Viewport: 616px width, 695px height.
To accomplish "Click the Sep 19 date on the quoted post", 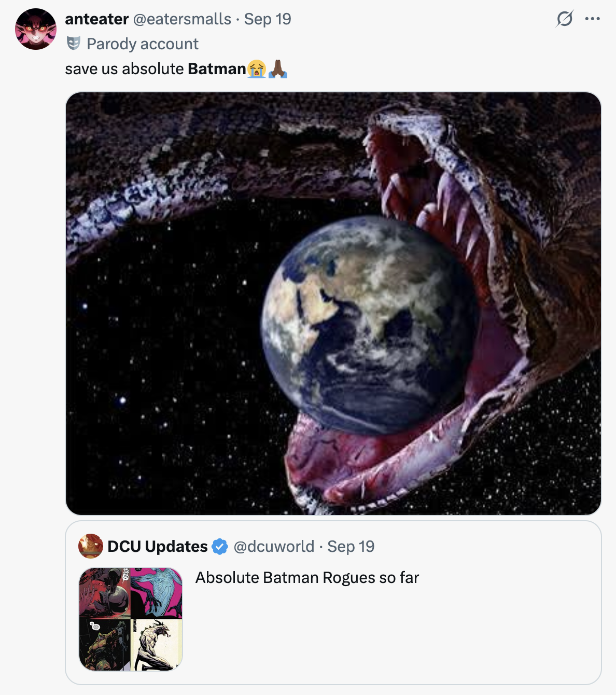I will (351, 547).
